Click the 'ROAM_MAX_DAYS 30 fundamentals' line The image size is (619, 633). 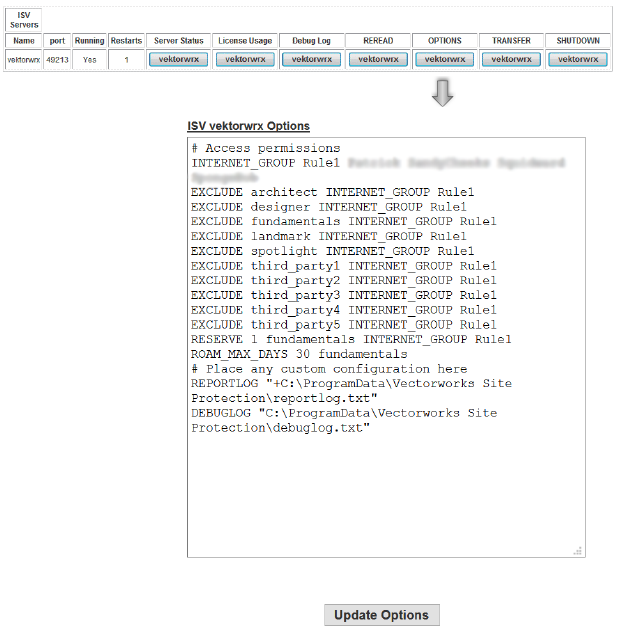(299, 354)
